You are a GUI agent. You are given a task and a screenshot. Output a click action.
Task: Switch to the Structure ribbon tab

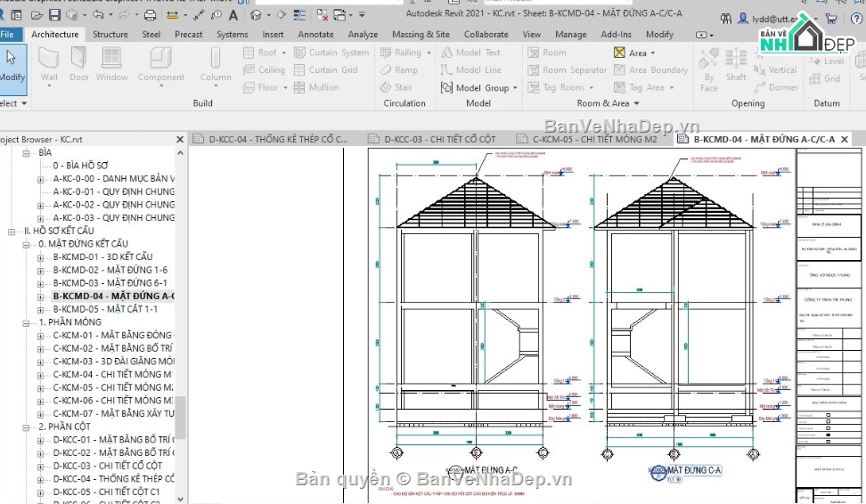[110, 34]
